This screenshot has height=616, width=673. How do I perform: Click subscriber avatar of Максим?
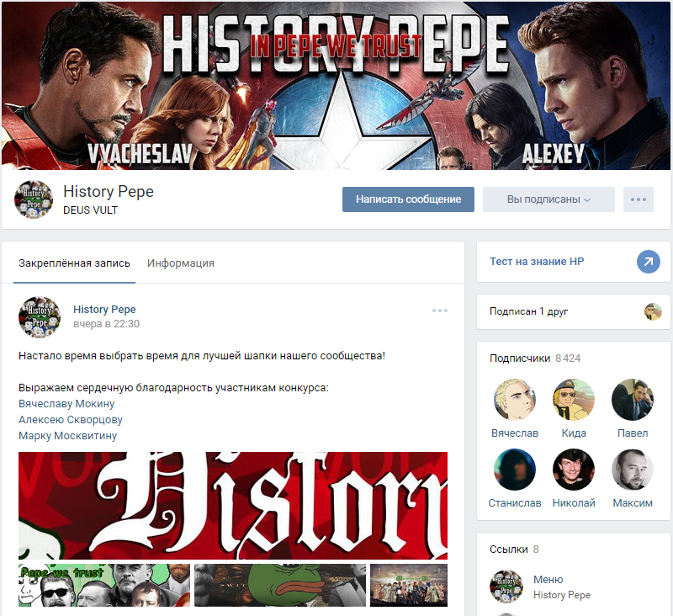click(633, 470)
